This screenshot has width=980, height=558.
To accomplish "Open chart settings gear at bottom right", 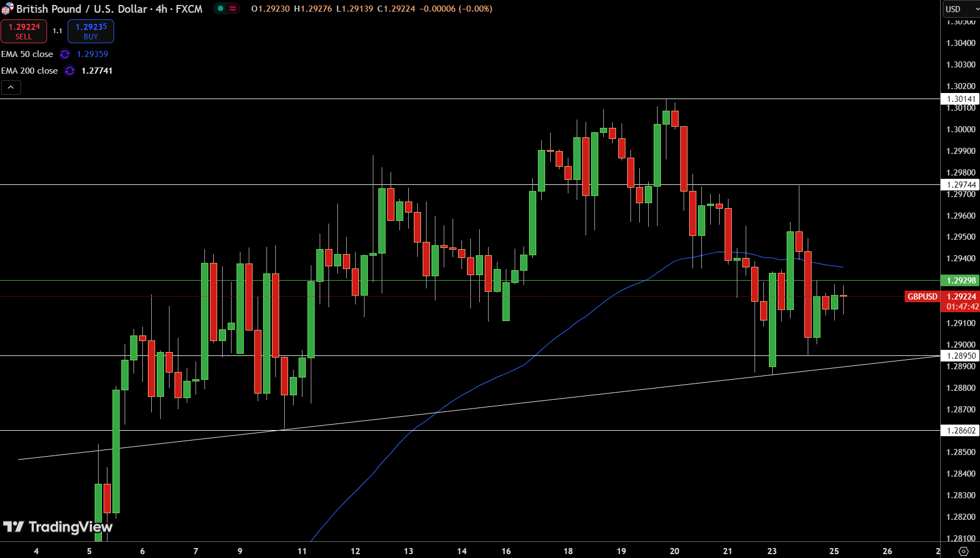I will [963, 551].
